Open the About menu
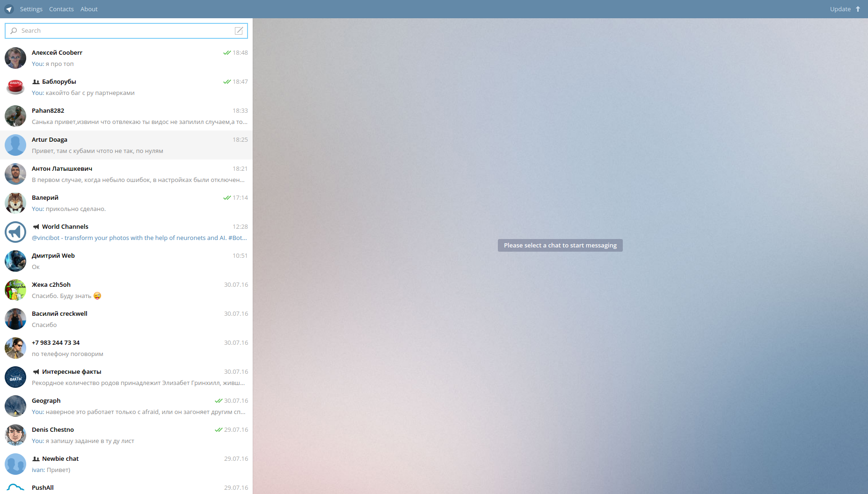This screenshot has width=868, height=494. (89, 9)
